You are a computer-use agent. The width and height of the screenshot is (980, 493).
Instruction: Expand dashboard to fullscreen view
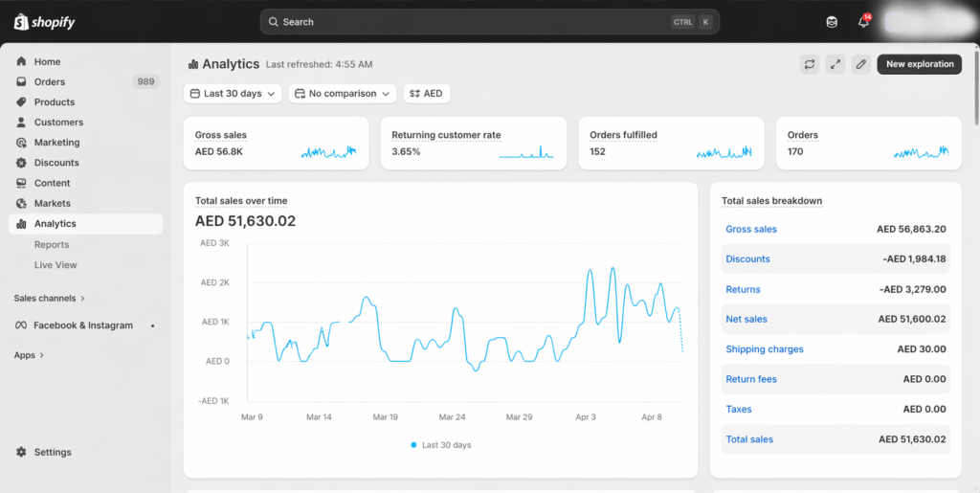pos(835,64)
